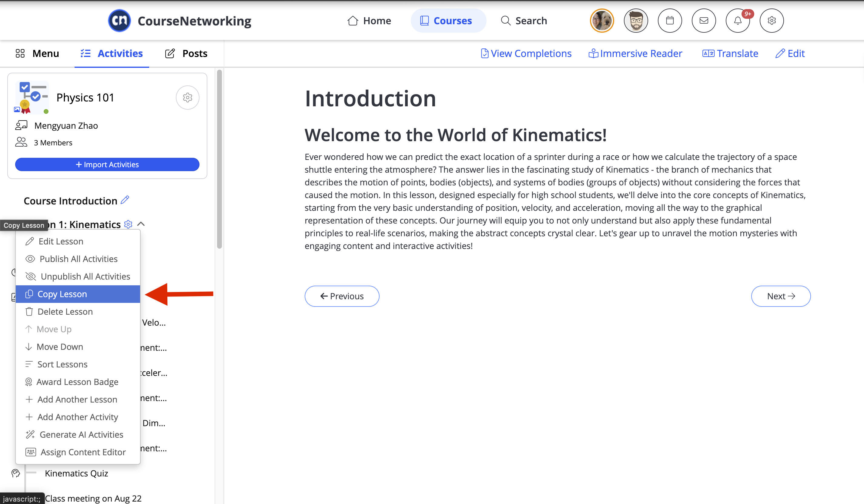Screen dimensions: 864x504
Task: Click the Edit link in toolbar
Action: (x=790, y=53)
